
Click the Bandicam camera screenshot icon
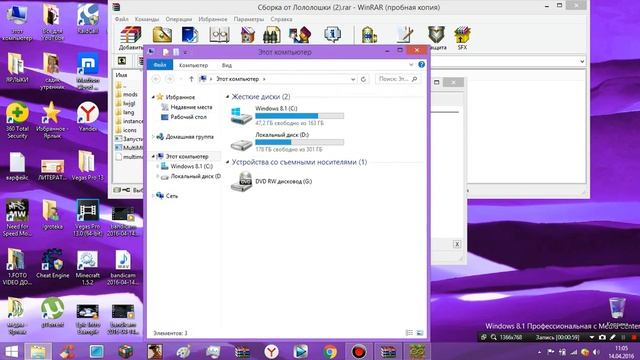pos(602,337)
